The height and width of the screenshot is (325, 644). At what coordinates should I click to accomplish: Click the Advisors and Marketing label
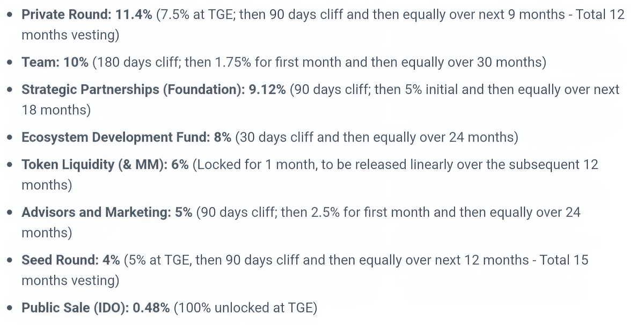click(x=96, y=212)
